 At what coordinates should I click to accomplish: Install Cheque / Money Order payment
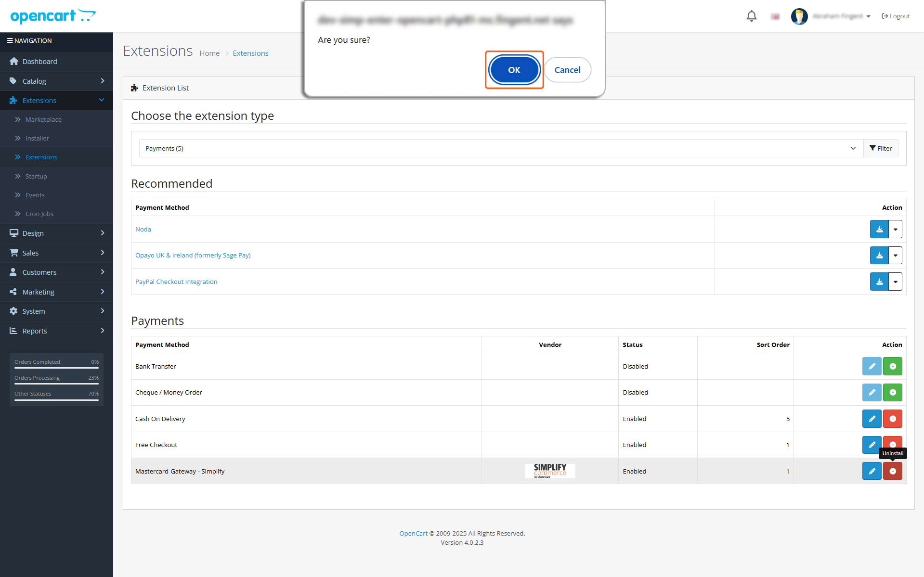[893, 393]
